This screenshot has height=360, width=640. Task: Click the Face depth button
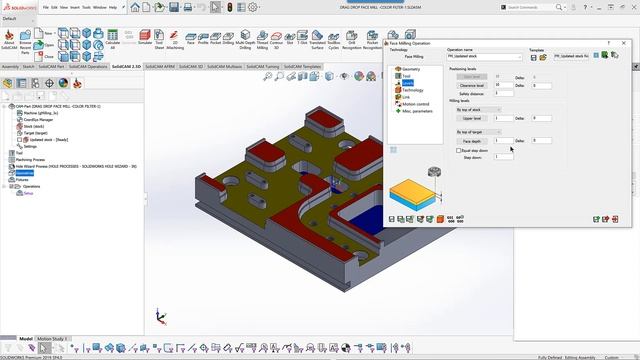click(471, 141)
